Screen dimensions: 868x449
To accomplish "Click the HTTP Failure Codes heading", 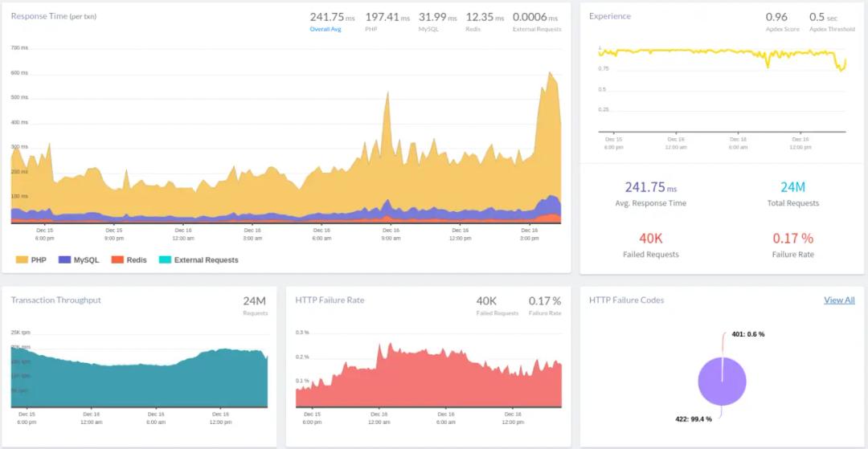I will [626, 300].
